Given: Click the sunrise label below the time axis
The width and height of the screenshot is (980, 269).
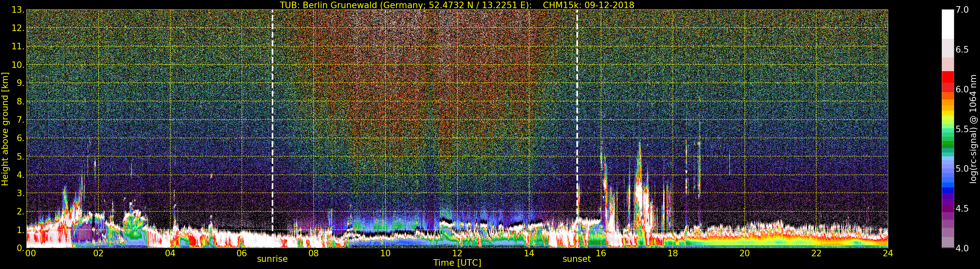Looking at the screenshot, I should (272, 259).
